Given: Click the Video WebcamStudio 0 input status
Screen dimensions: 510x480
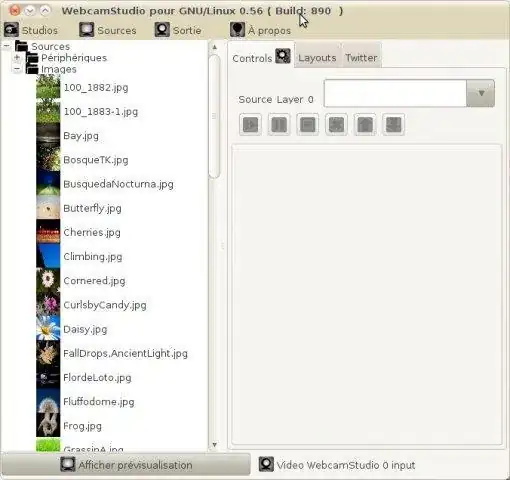Looking at the screenshot, I should click(337, 465).
